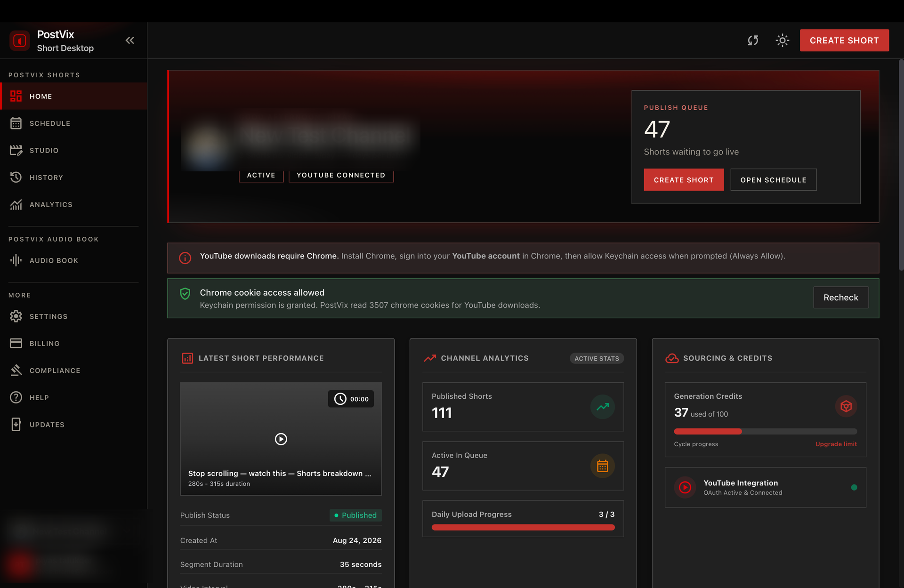Open History page
The width and height of the screenshot is (904, 588).
(x=73, y=177)
